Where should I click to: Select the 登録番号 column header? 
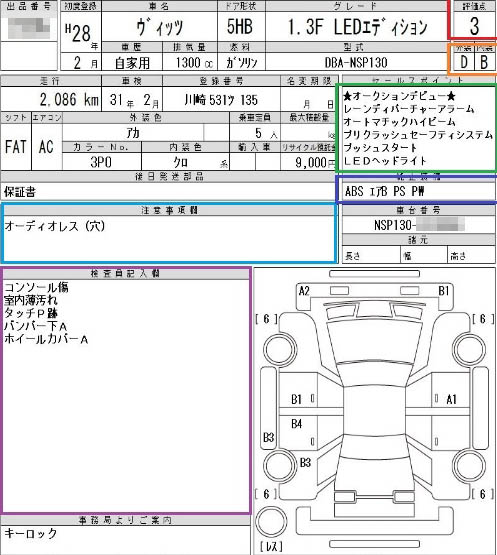221,81
